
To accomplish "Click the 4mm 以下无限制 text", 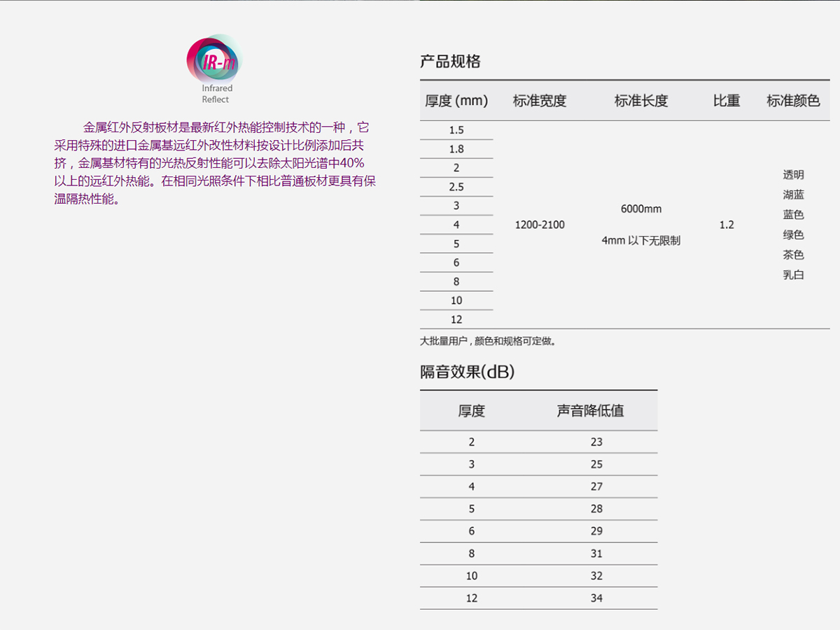I will (641, 241).
